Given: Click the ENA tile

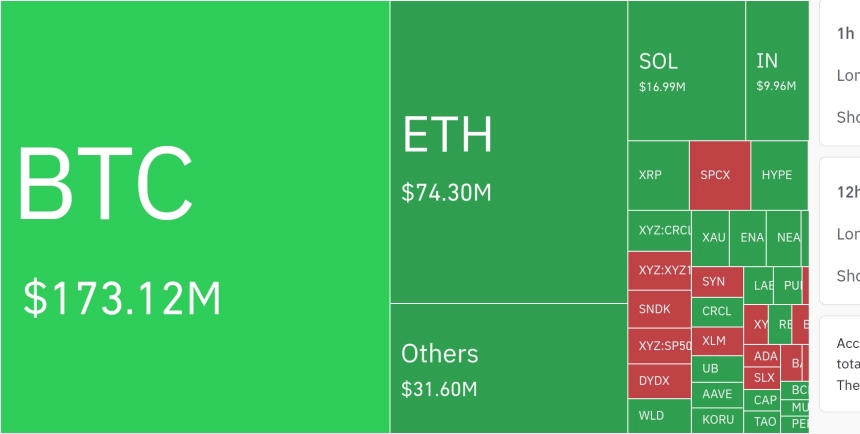Looking at the screenshot, I should click(x=748, y=238).
